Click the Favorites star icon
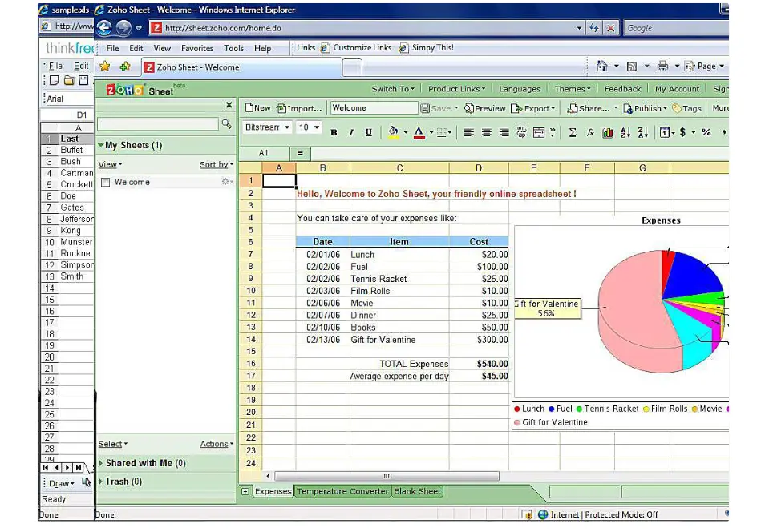Screen dimensions: 757x532 tap(105, 66)
